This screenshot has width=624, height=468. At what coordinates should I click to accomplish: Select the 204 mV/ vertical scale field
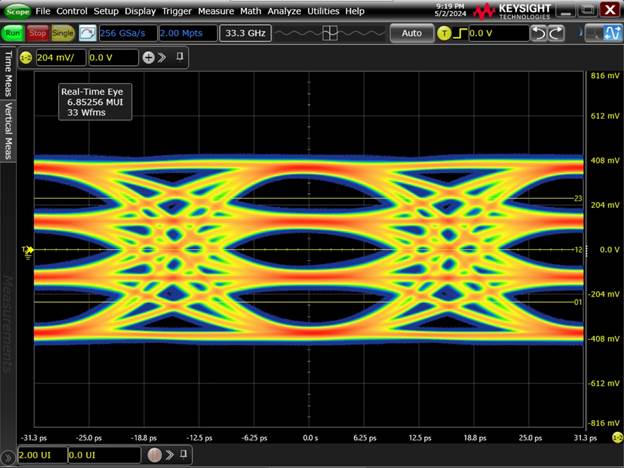(60, 58)
